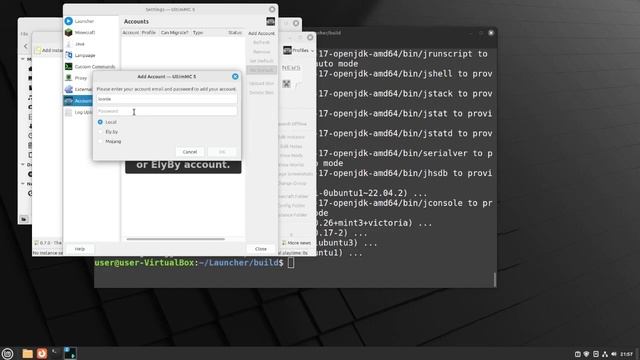Sort by the Can Migrate? column
Image resolution: width=640 pixels, height=360 pixels.
click(175, 33)
